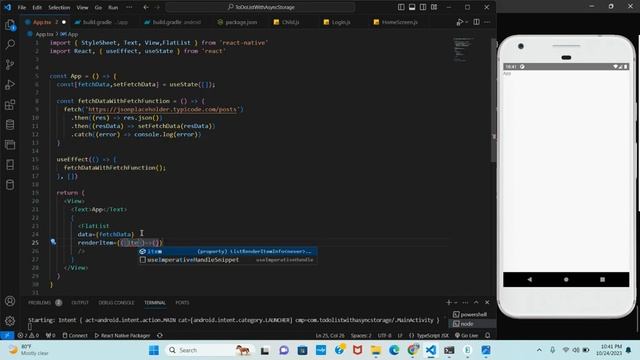Click the Run Code play button in editor toolbar
The height and width of the screenshot is (360, 640).
click(x=459, y=22)
